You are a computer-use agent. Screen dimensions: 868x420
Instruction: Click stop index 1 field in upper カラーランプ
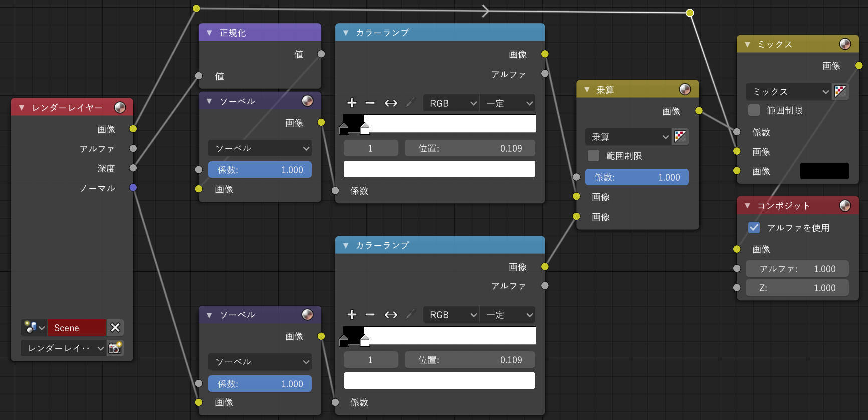[371, 148]
